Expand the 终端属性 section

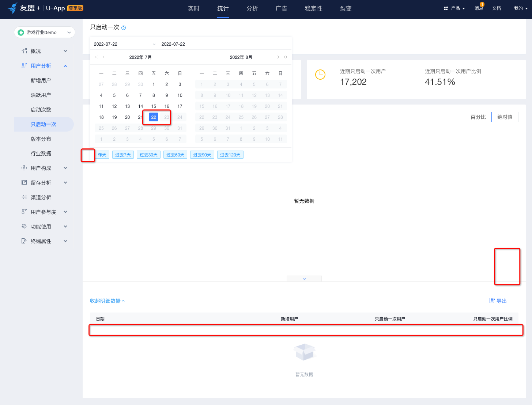pyautogui.click(x=65, y=241)
